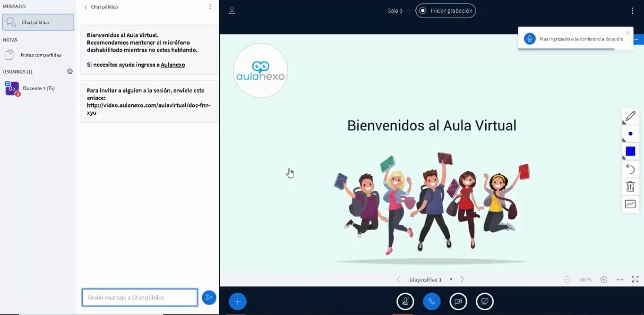Start screen sharing
Image resolution: width=644 pixels, height=315 pixels.
tap(484, 301)
